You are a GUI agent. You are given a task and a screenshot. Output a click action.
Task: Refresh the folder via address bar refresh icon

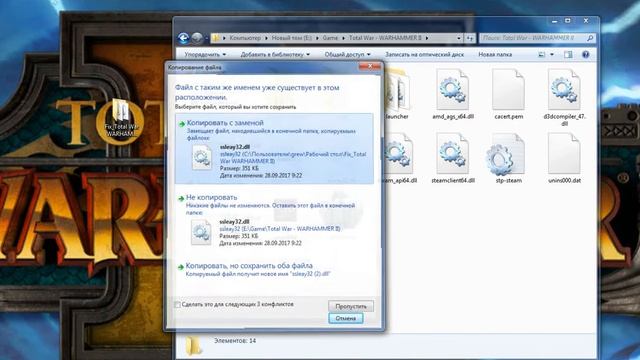coord(470,38)
